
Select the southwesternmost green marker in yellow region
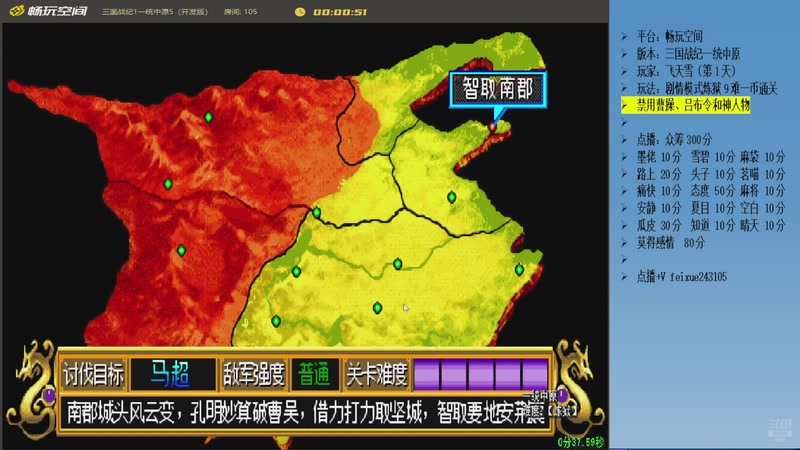(x=276, y=321)
